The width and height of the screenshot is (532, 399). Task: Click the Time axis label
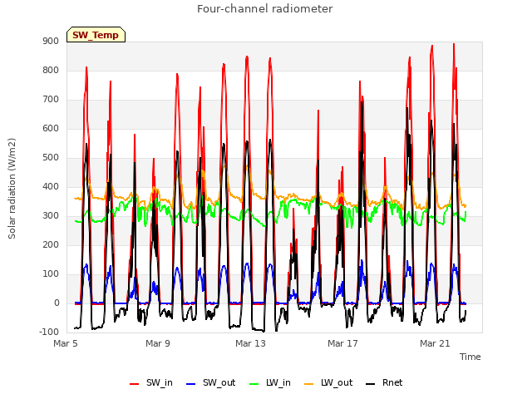[x=470, y=357]
